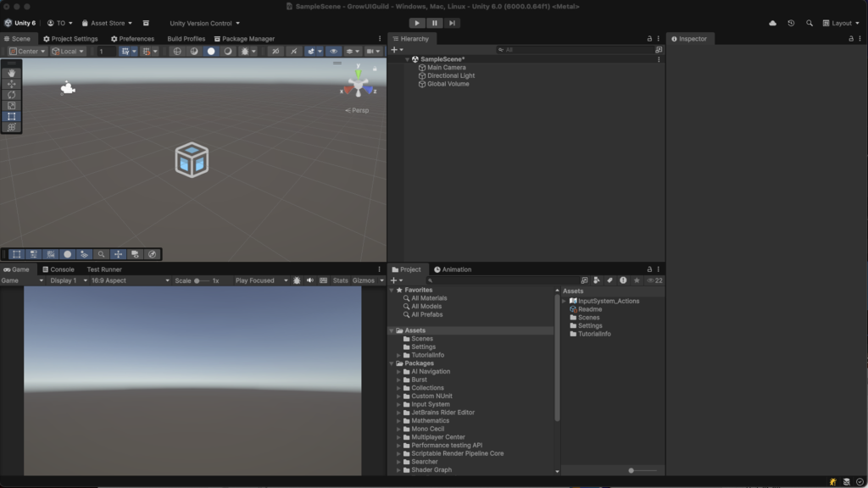This screenshot has height=488, width=868.
Task: Collapse the SampleScene hierarchy tree
Action: 407,59
